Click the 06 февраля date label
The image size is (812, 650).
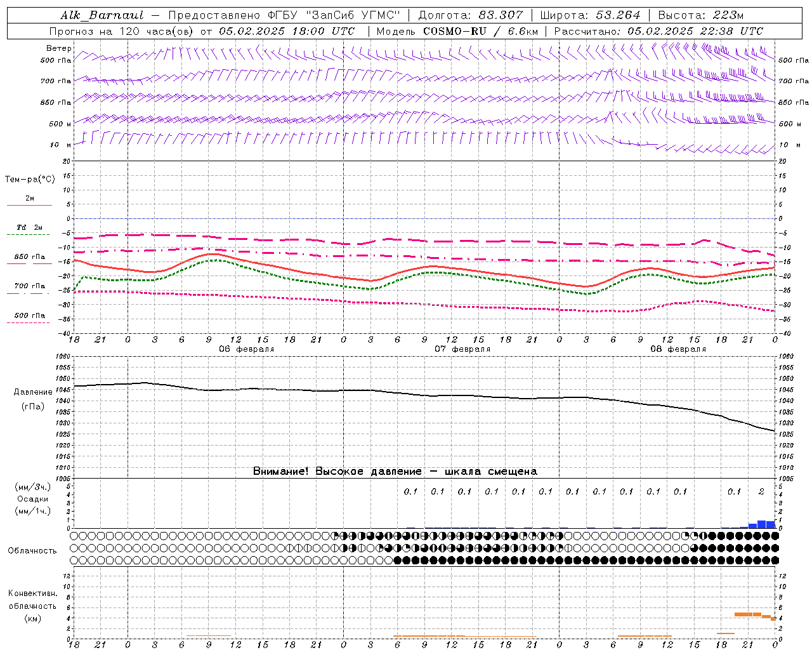[247, 349]
